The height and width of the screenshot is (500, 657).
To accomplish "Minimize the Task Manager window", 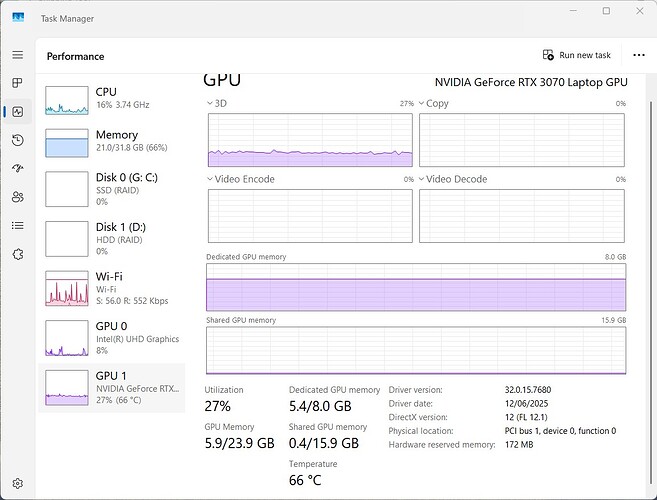I will coord(573,11).
